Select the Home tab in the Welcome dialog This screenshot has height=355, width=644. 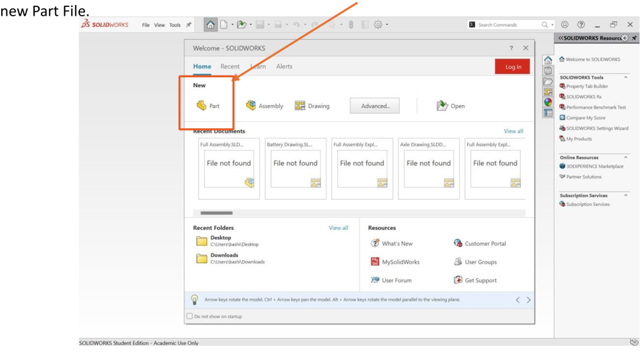tap(202, 66)
